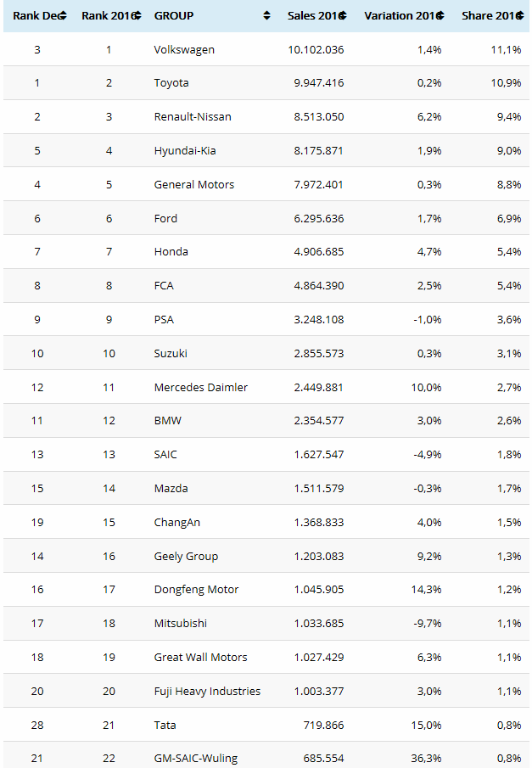Select Mercedes Daimler in the table
This screenshot has height=768, width=532.
click(x=201, y=388)
